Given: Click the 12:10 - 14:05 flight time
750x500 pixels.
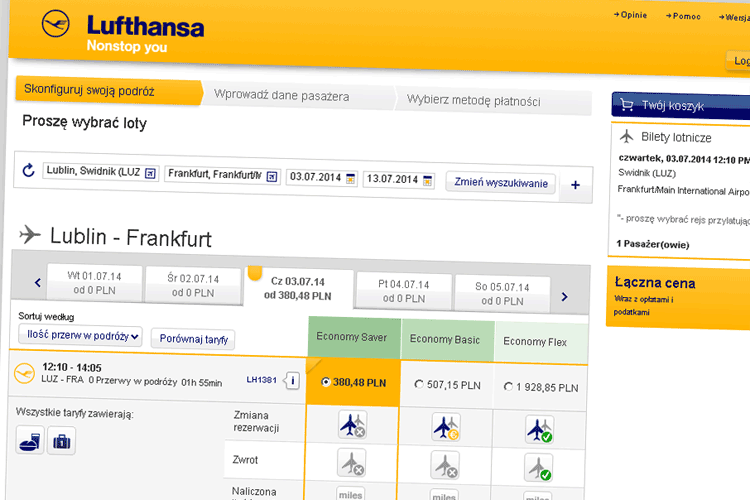Looking at the screenshot, I should click(72, 367).
